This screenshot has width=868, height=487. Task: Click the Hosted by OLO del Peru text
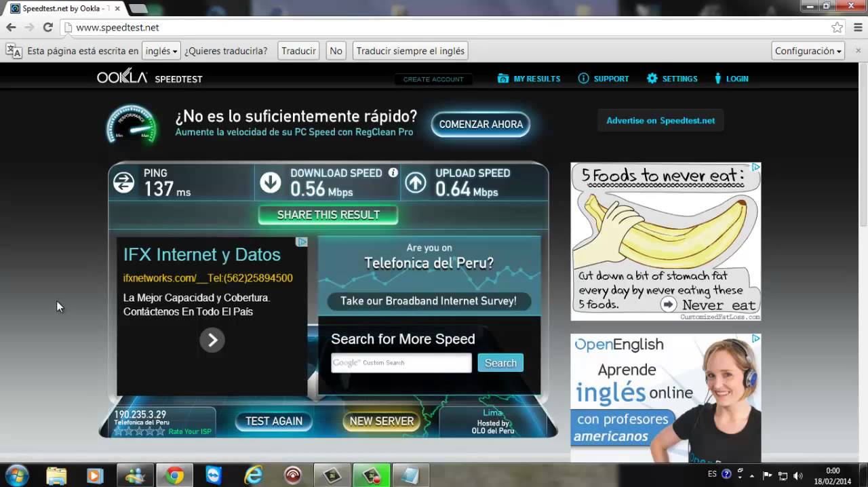point(493,427)
